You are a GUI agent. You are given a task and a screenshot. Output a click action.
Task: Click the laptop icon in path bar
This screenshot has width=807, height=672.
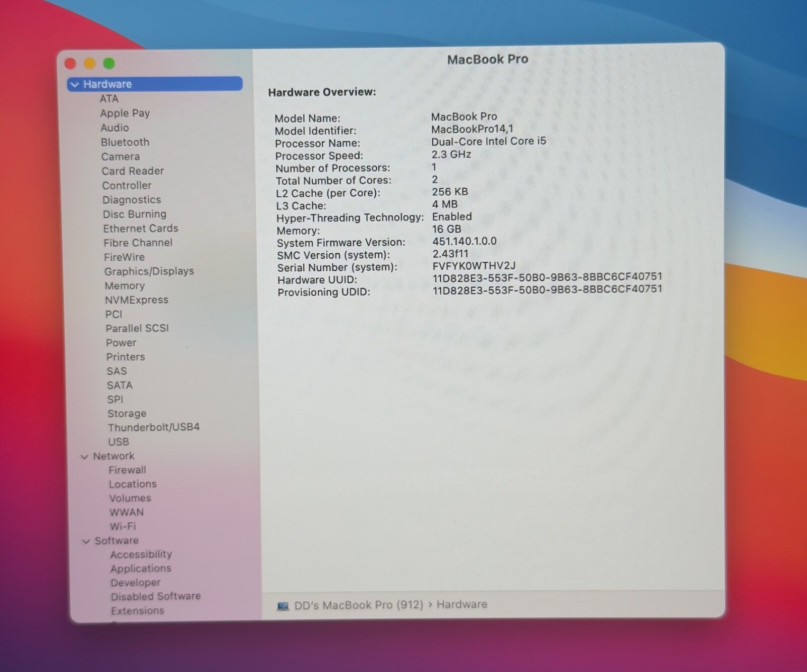click(283, 605)
